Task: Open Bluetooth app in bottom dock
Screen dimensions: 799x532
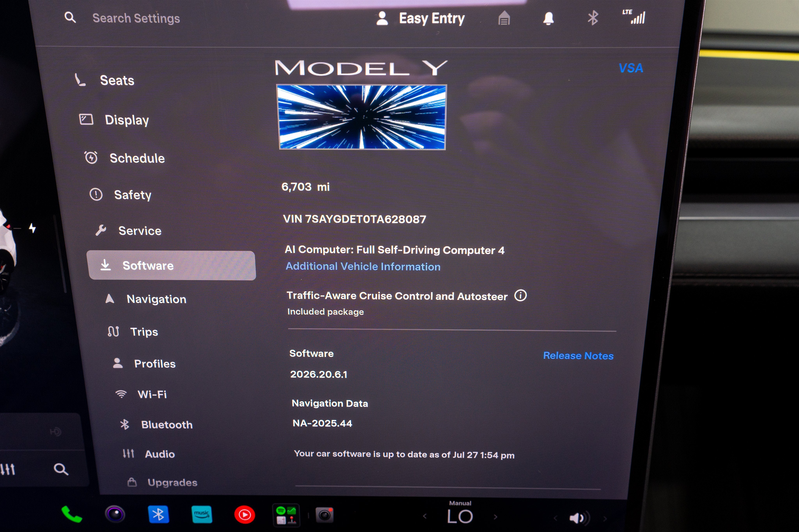Action: [x=158, y=514]
